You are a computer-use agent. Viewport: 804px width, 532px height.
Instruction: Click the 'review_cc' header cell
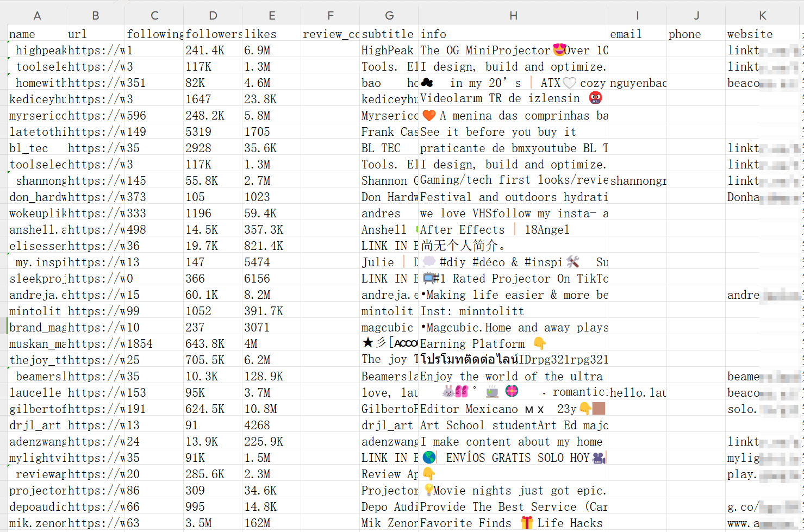point(331,34)
